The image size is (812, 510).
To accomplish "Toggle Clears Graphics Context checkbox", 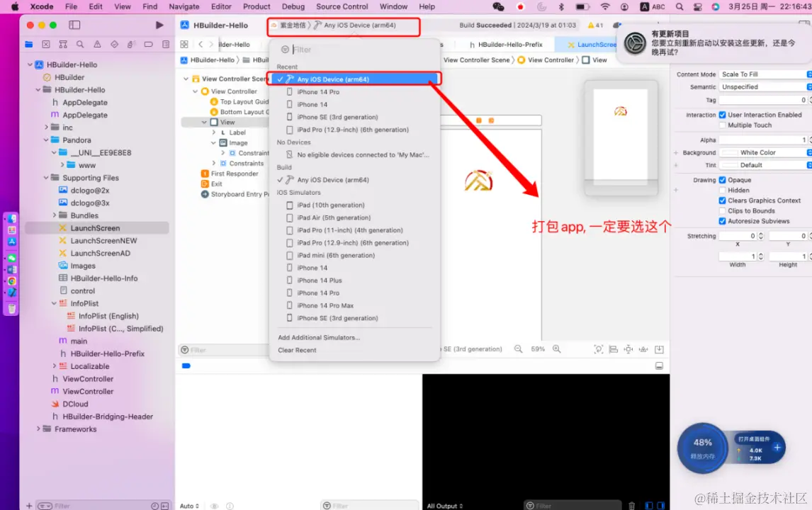I will [x=723, y=200].
